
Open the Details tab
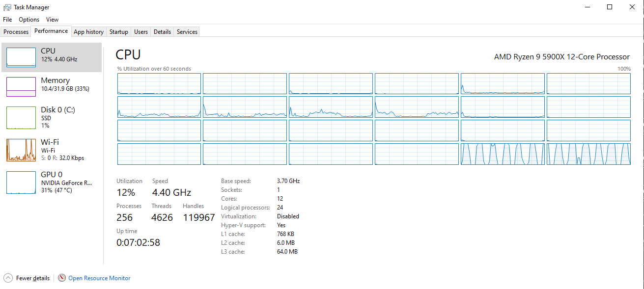[162, 32]
